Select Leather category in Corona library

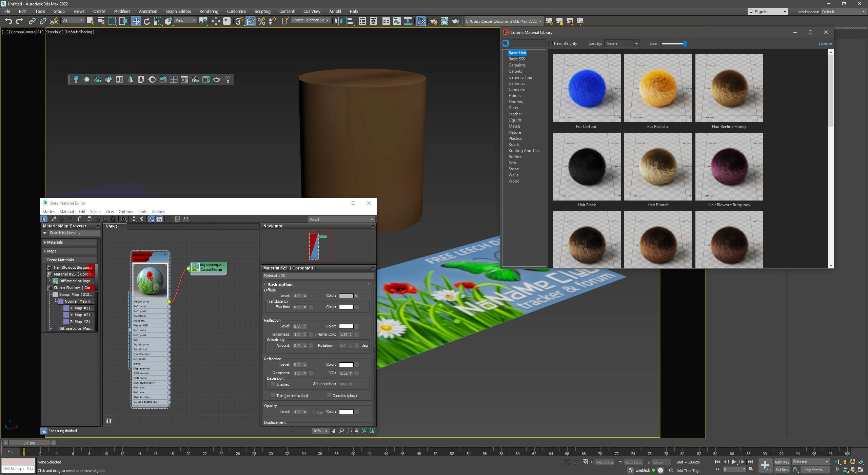pos(515,114)
